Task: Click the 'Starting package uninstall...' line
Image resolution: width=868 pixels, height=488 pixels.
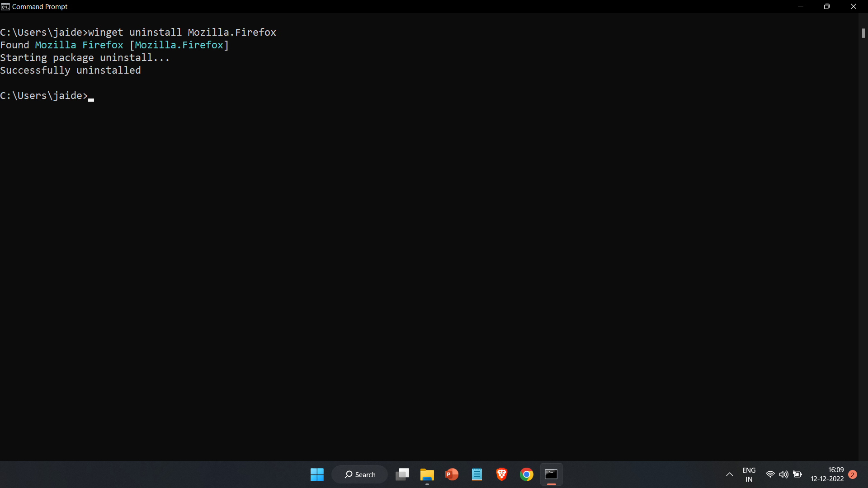Action: click(85, 58)
